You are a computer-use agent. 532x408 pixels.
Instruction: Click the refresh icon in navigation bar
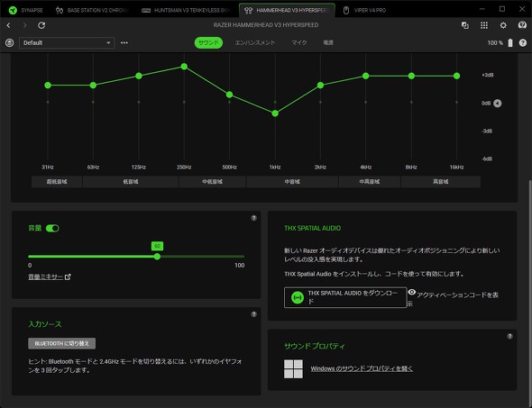41,25
